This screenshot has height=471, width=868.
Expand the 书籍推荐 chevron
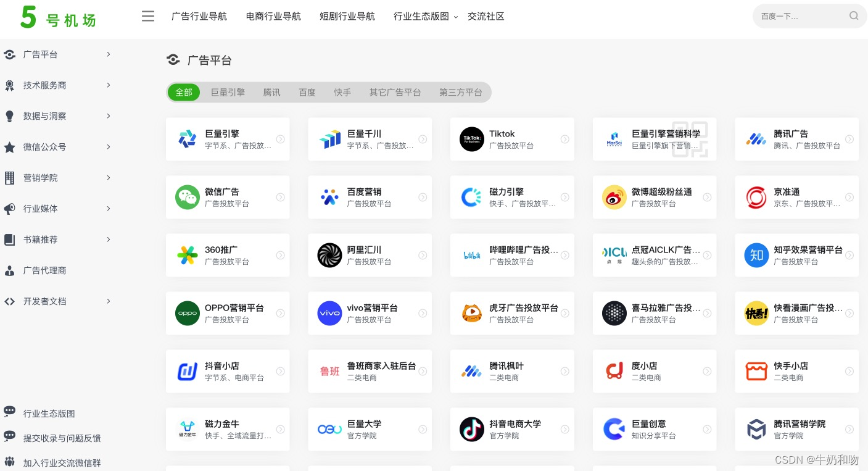[109, 240]
